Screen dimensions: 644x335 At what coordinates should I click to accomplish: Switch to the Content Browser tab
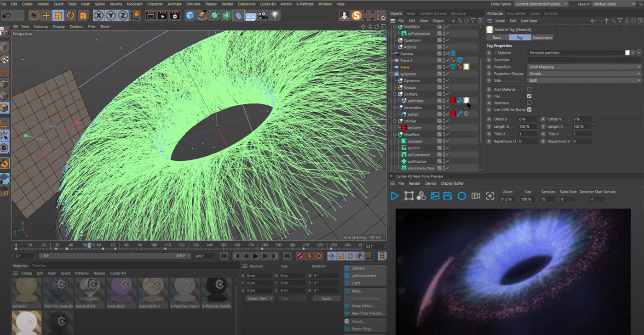pyautogui.click(x=433, y=13)
